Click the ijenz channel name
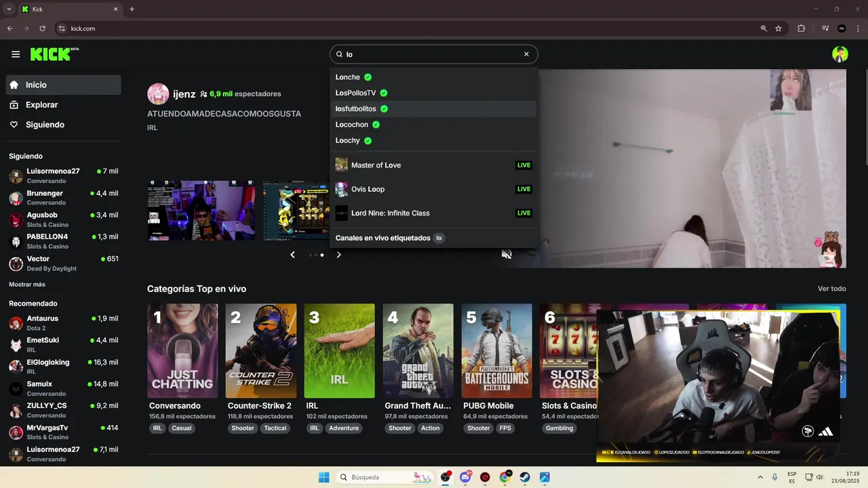The width and height of the screenshot is (868, 488). [184, 94]
